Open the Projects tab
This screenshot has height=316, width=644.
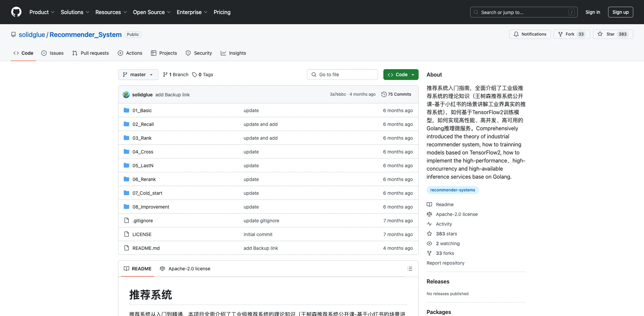(x=164, y=53)
